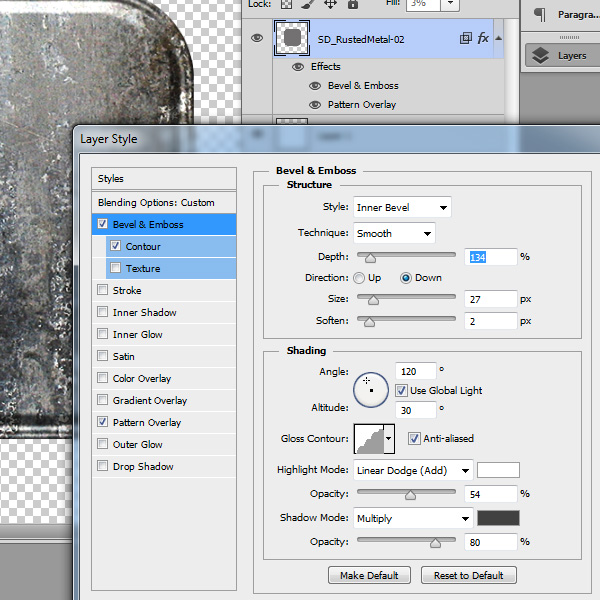Click the Depth value field
This screenshot has height=600, width=600.
point(491,257)
